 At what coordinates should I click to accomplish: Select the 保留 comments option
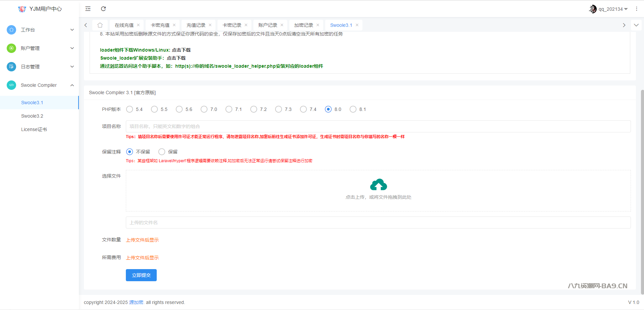(x=162, y=152)
